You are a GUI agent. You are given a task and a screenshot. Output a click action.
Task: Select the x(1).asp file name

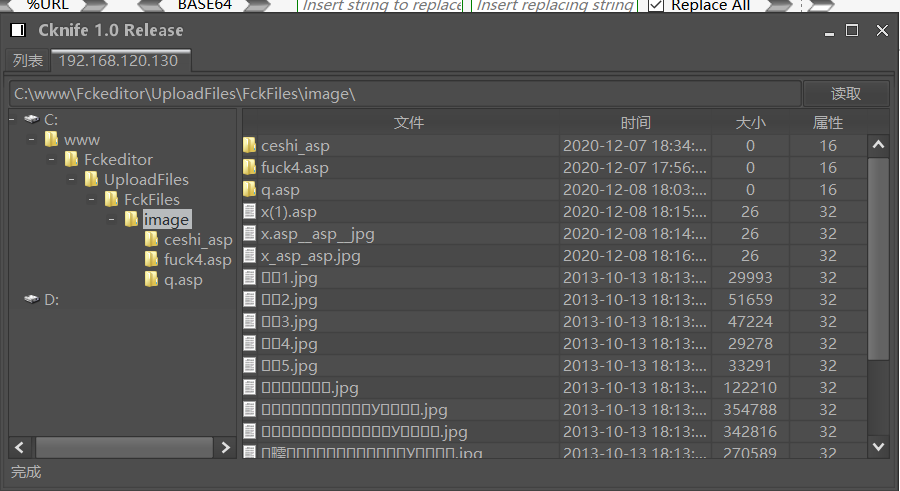289,212
